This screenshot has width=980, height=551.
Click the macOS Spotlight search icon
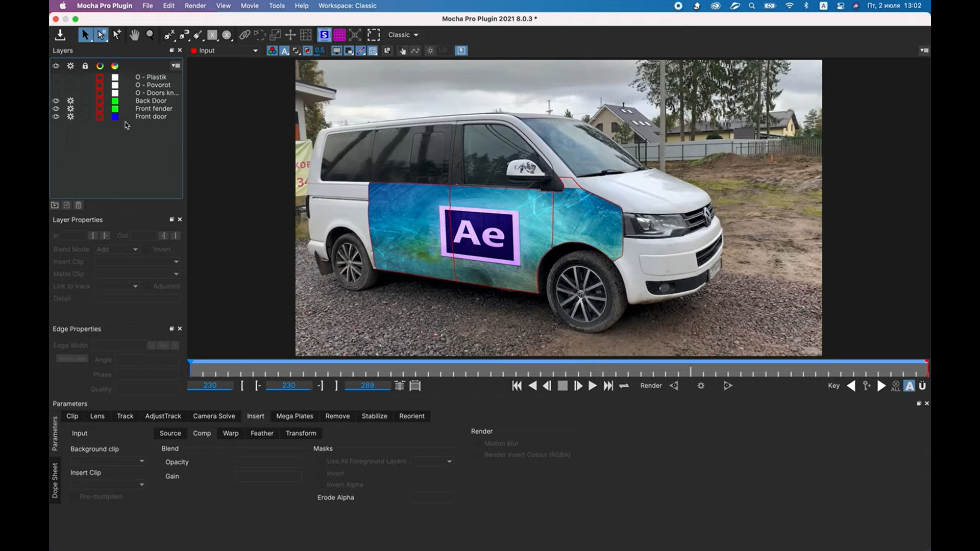(x=751, y=6)
